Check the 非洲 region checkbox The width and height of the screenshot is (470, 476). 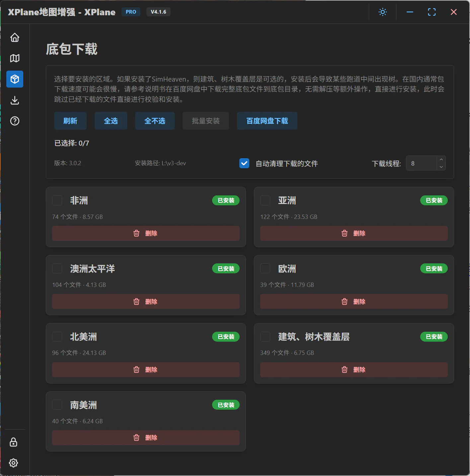57,200
